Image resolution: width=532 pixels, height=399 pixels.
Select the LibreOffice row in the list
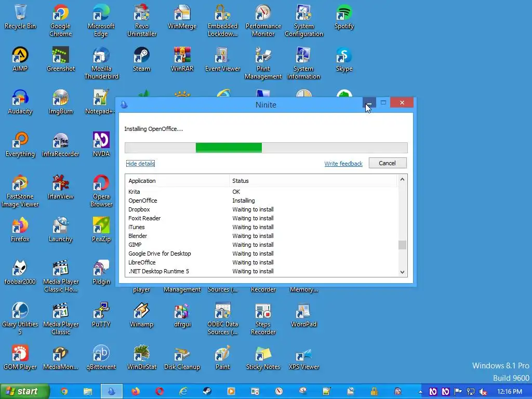(262, 262)
